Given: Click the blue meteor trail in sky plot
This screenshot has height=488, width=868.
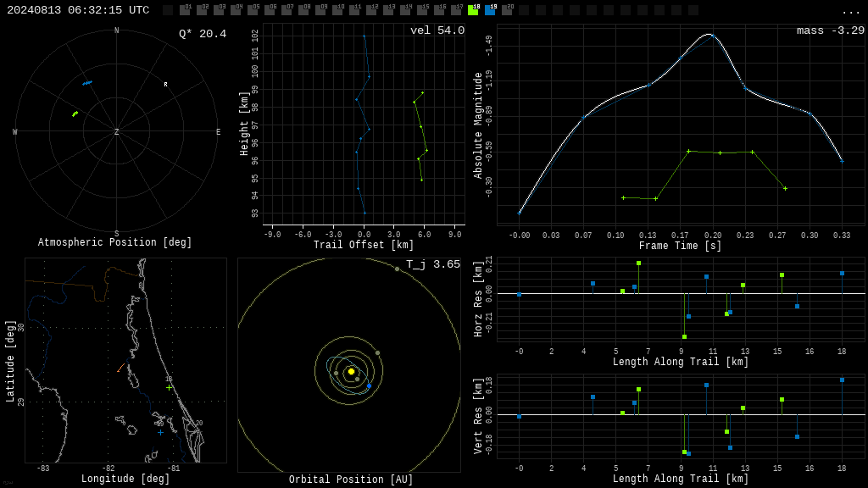Looking at the screenshot, I should click(87, 83).
